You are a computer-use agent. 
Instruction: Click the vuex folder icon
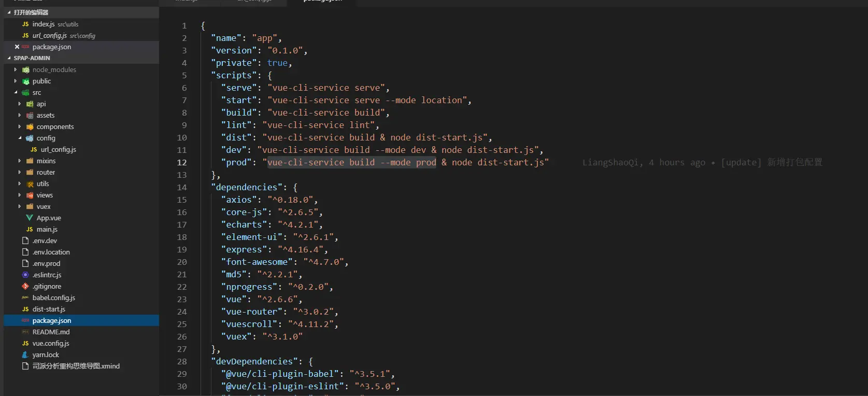[x=30, y=206]
